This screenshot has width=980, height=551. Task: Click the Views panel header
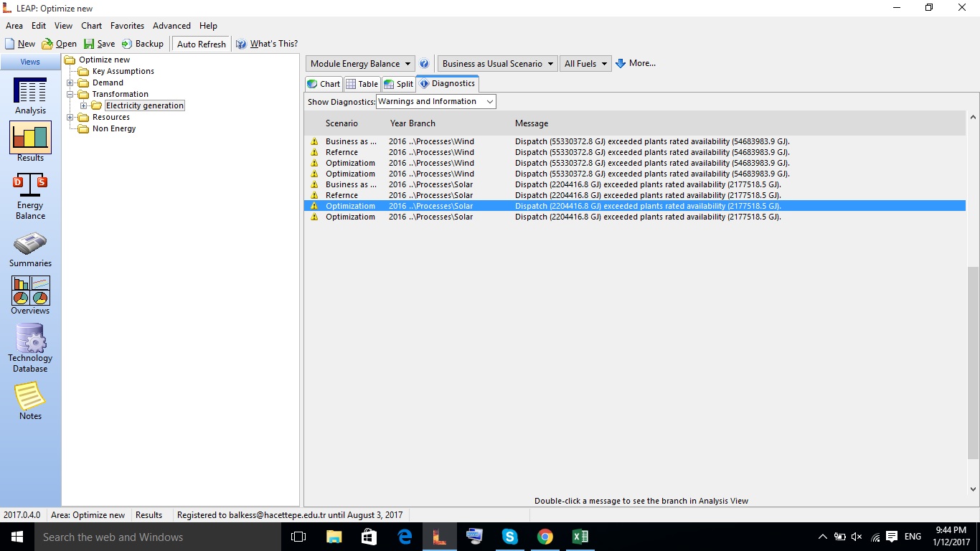[x=30, y=62]
